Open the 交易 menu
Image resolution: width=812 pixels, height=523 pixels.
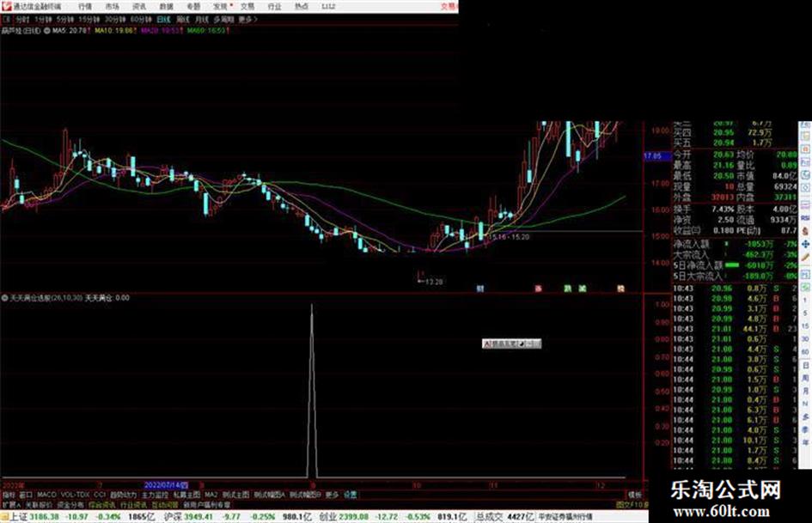(x=247, y=7)
